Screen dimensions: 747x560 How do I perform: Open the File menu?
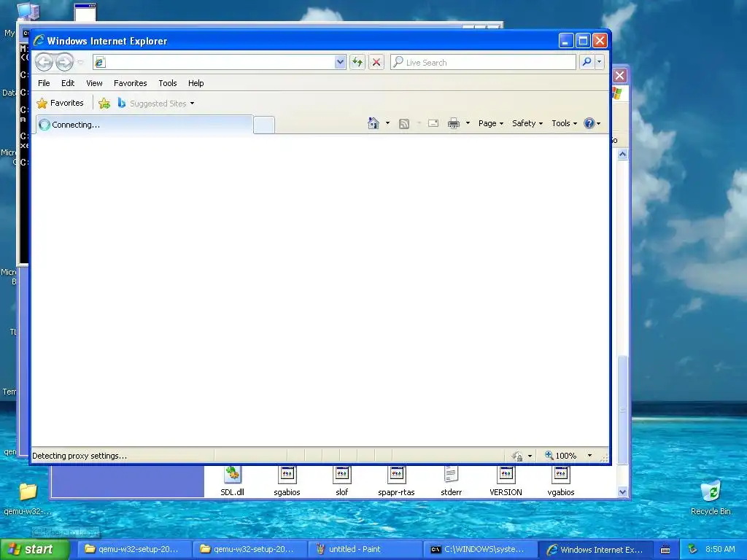[x=44, y=83]
